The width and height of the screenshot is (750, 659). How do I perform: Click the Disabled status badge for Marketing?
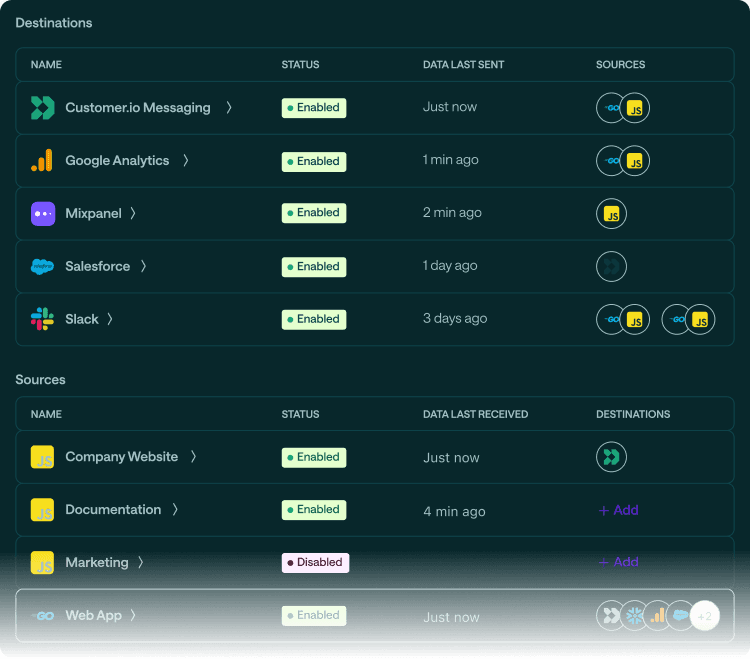pyautogui.click(x=315, y=562)
